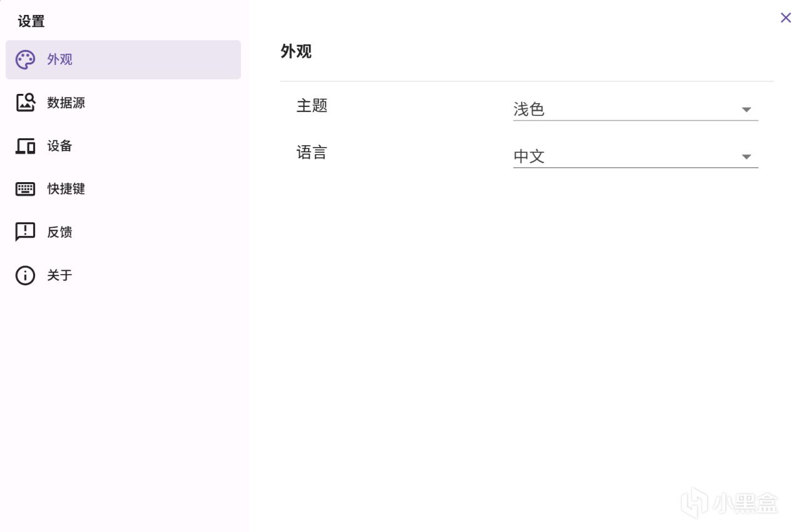801x532 pixels.
Task: Open the language (语言) dropdown arrow
Action: (x=746, y=157)
